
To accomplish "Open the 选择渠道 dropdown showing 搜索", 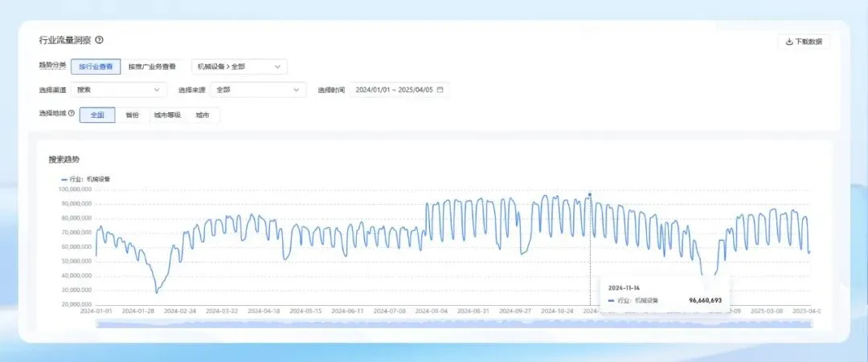I will click(119, 90).
